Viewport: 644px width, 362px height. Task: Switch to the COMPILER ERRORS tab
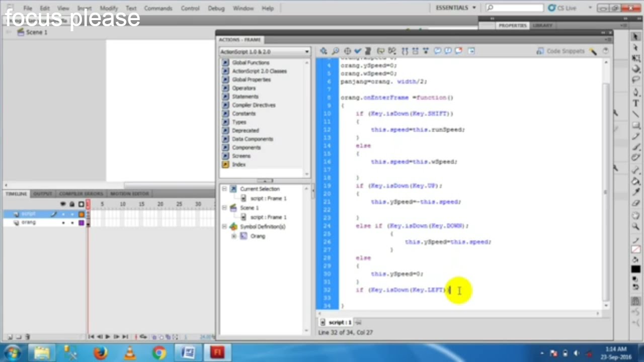pyautogui.click(x=81, y=194)
